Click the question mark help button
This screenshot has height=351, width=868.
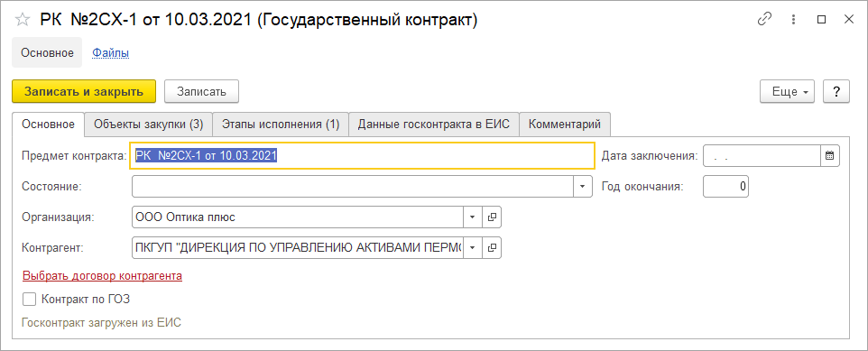pyautogui.click(x=836, y=92)
